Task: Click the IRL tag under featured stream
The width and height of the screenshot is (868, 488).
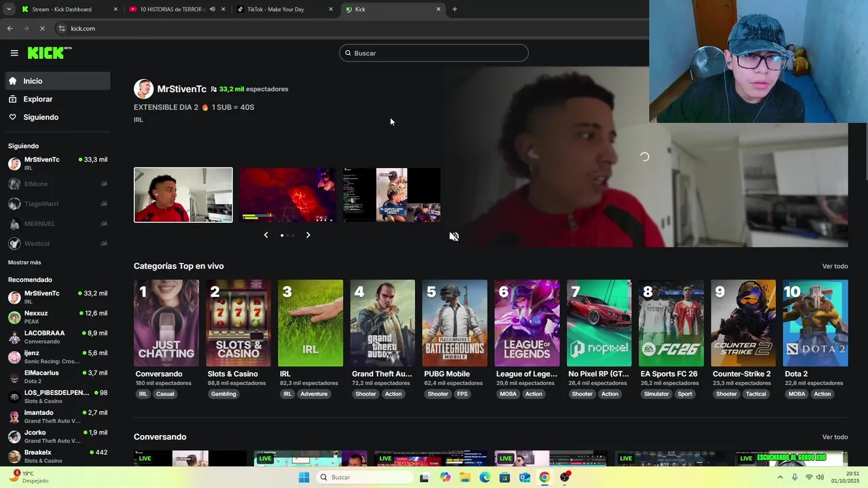Action: (138, 120)
